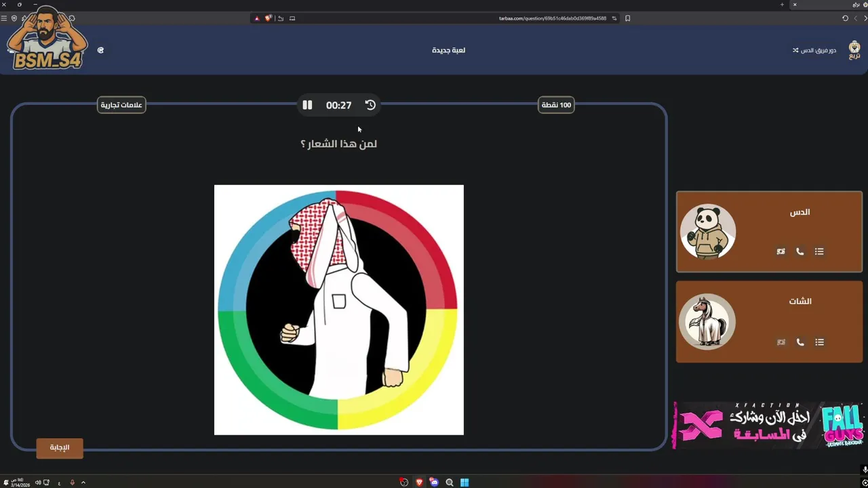Click the الدس team panda avatar
Viewport: 868px width, 488px height.
[x=708, y=232]
